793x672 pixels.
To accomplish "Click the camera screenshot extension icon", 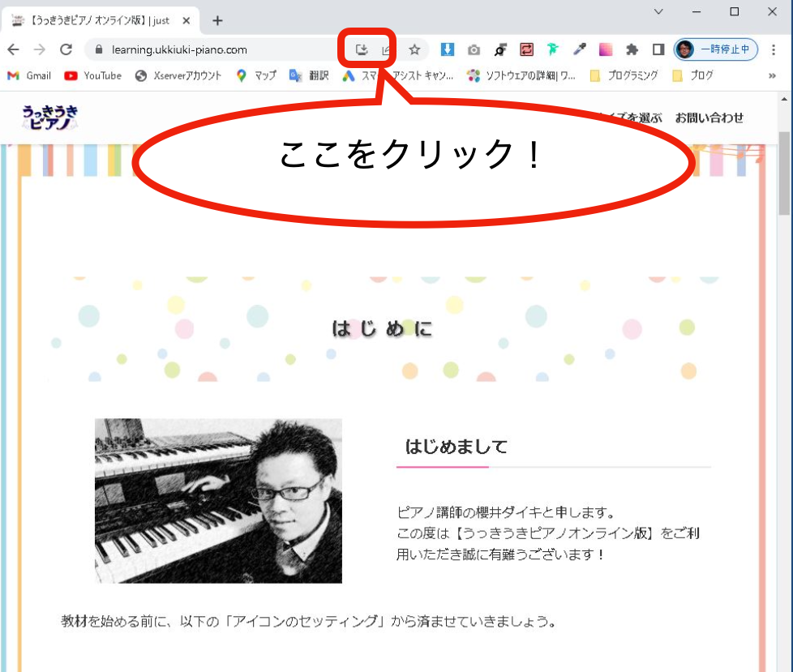I will [x=474, y=49].
